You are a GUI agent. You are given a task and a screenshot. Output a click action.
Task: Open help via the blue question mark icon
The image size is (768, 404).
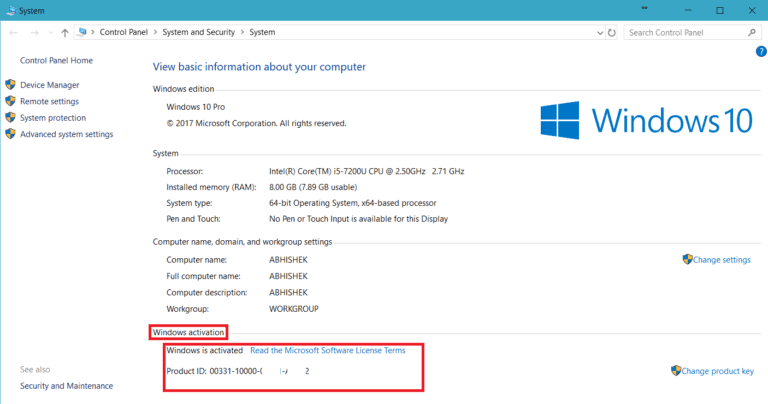tap(761, 51)
